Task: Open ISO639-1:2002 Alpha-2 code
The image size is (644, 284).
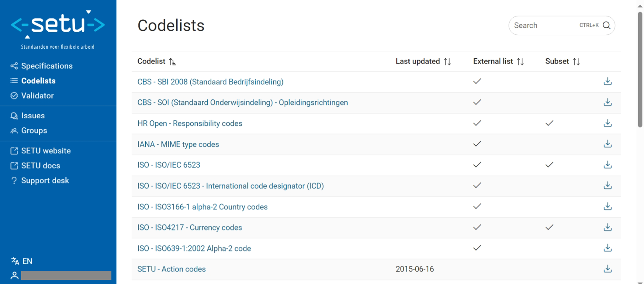Action: coord(194,249)
